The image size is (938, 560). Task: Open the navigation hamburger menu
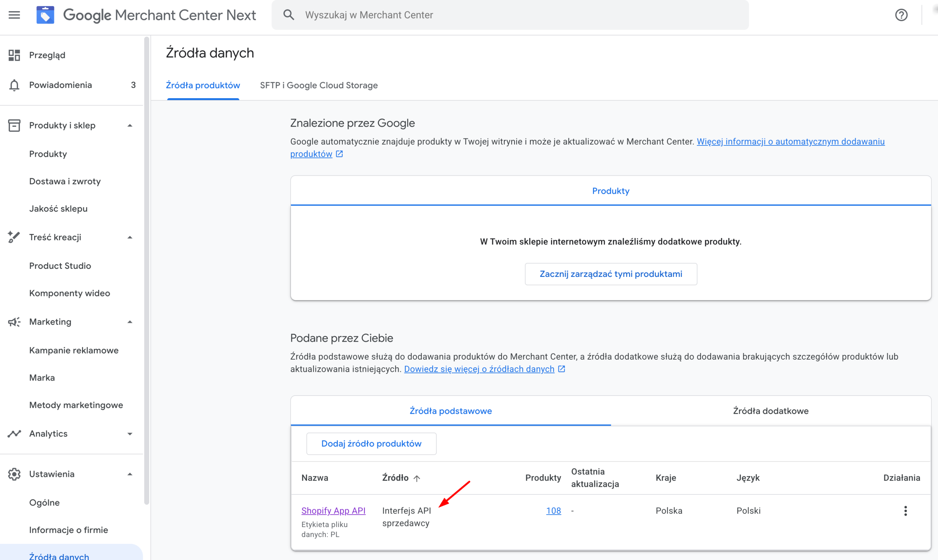click(14, 15)
